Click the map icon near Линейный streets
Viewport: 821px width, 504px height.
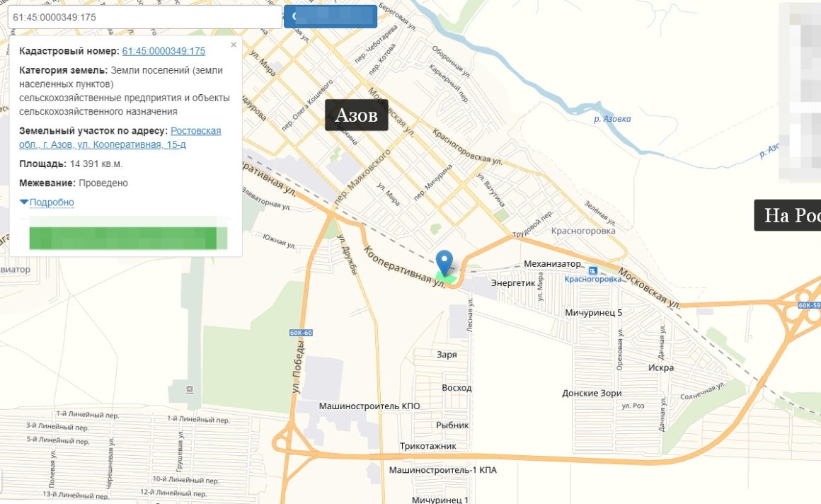click(x=190, y=389)
